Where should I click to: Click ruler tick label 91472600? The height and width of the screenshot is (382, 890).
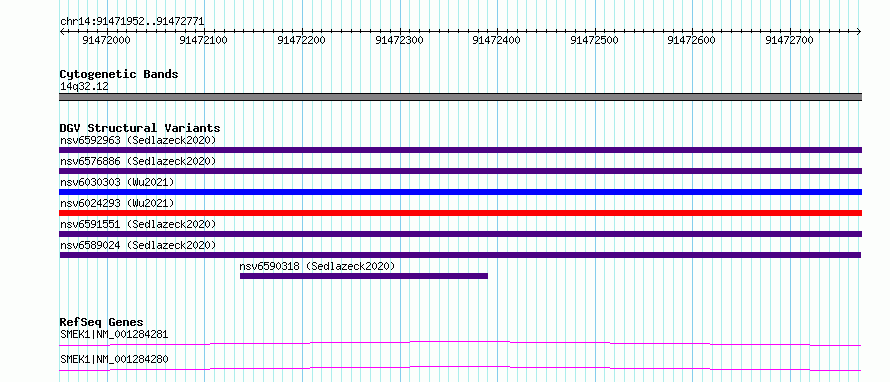[x=692, y=40]
